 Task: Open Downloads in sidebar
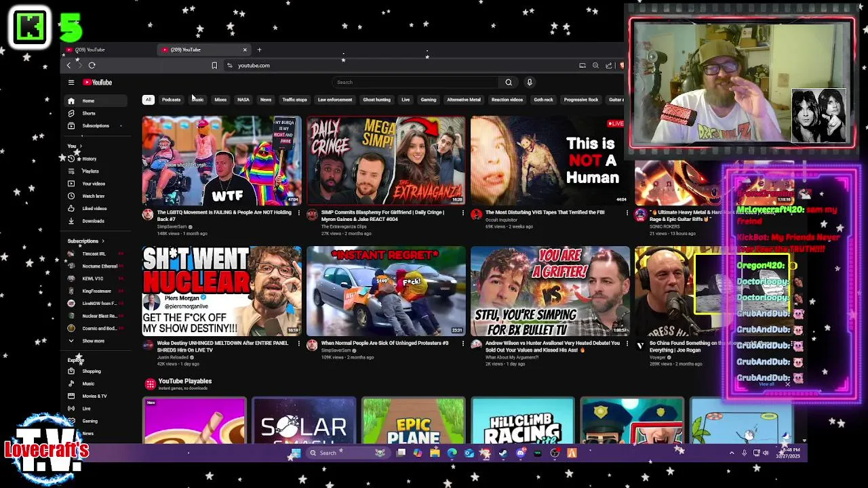click(x=96, y=221)
